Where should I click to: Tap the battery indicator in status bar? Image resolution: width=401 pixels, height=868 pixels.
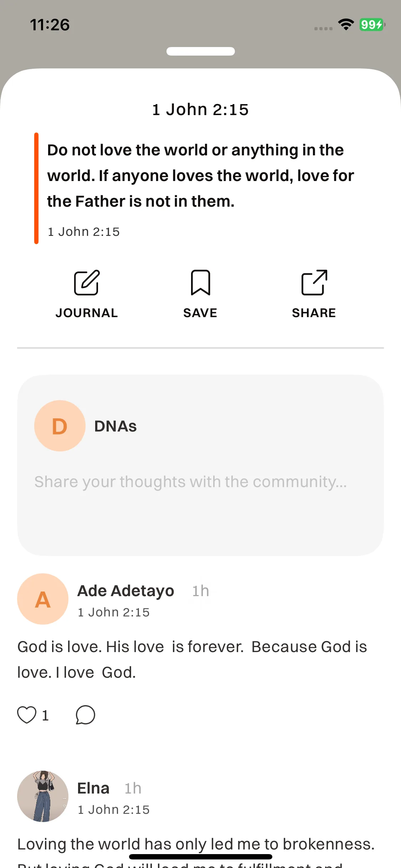point(372,25)
